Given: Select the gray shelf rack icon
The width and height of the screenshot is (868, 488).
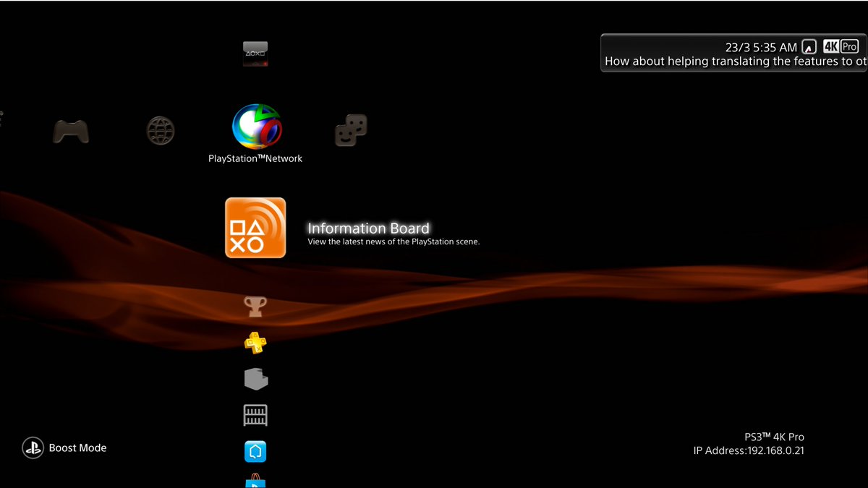Looking at the screenshot, I should [255, 415].
